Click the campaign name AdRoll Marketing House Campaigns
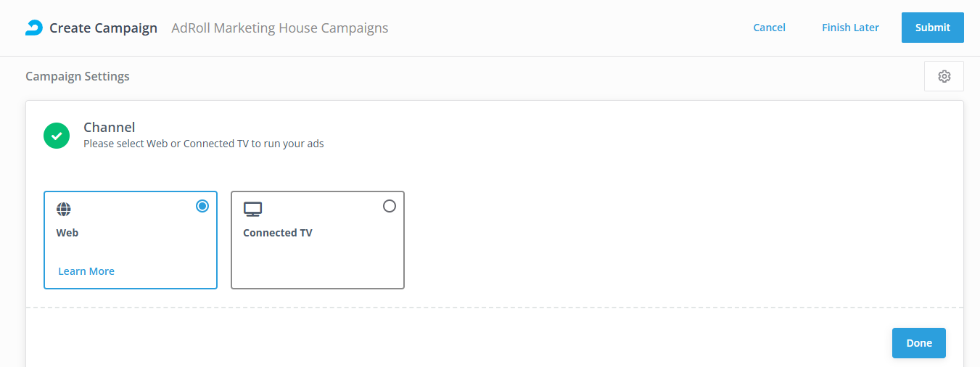The width and height of the screenshot is (980, 367). 279,28
